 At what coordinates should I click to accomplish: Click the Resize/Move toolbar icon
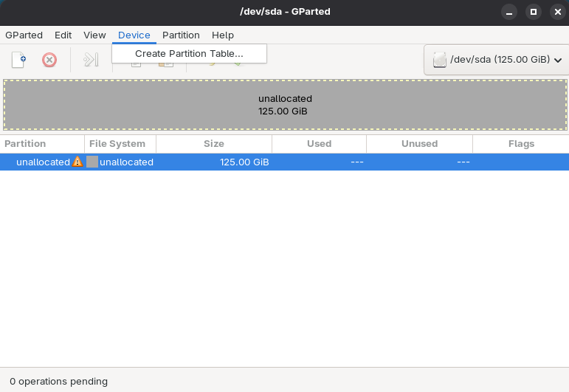[91, 60]
